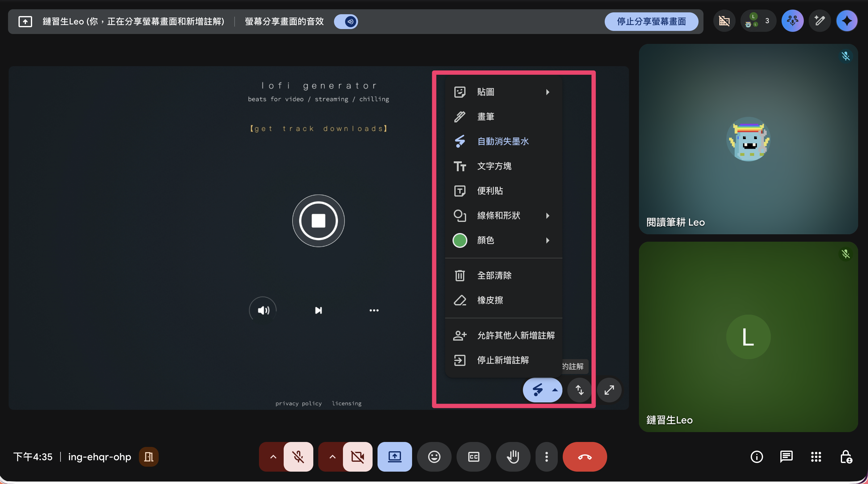Select 自動消失墨水 menu item
The width and height of the screenshot is (868, 484).
click(503, 141)
